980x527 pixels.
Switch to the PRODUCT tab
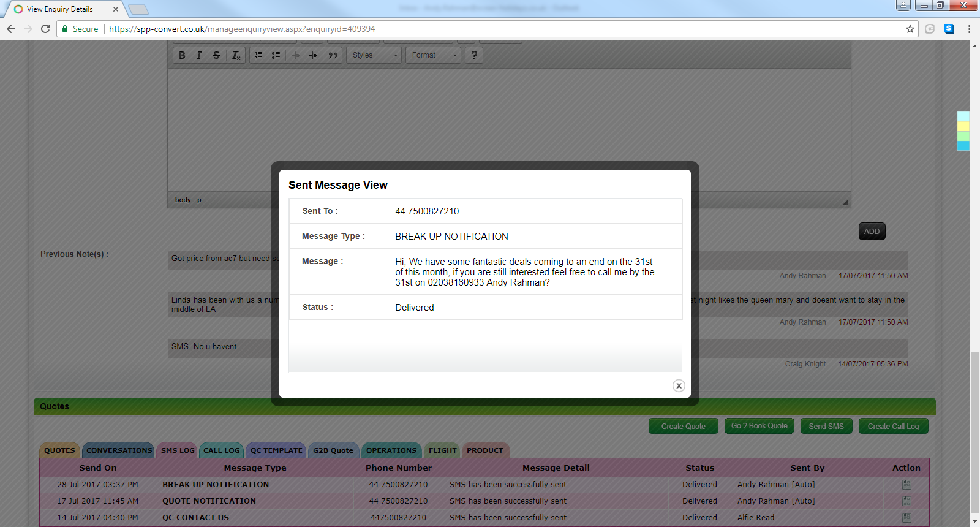coord(485,450)
